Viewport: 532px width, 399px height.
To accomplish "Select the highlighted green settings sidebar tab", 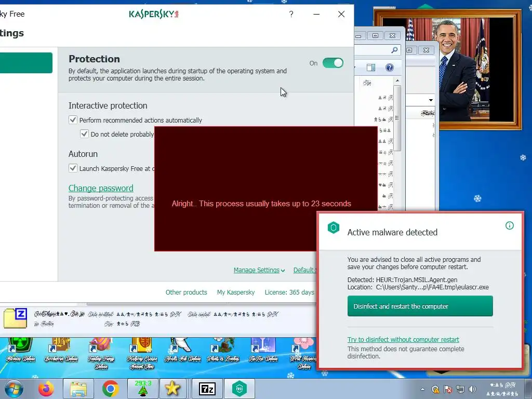I will click(x=26, y=63).
